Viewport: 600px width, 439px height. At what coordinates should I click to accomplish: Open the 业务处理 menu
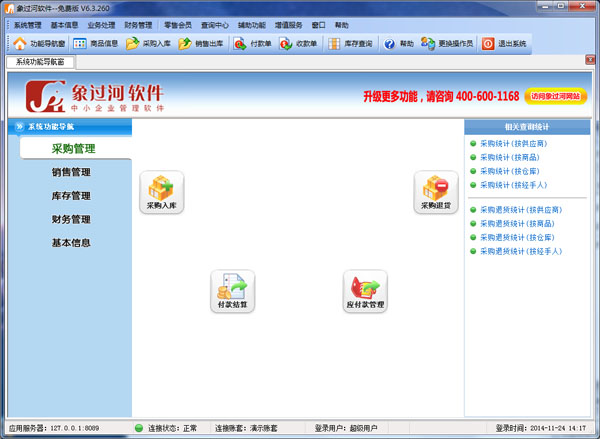coord(101,25)
